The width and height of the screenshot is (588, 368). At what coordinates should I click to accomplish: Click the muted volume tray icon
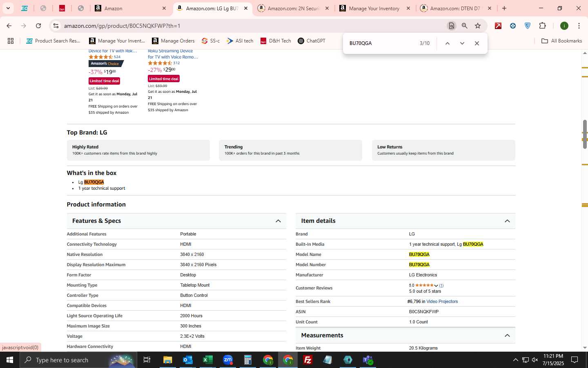tap(535, 360)
